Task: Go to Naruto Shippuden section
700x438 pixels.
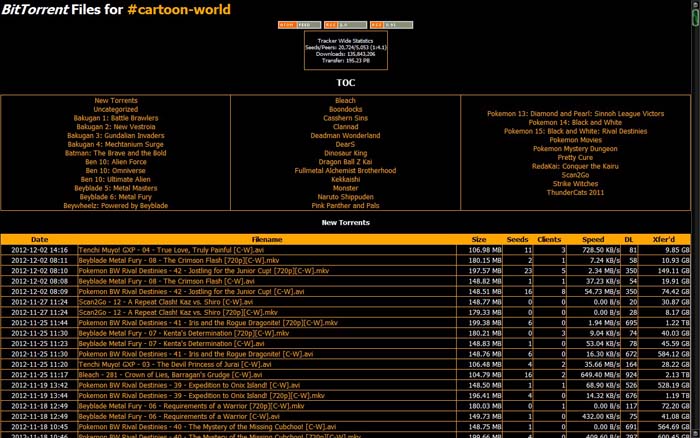Action: point(346,197)
